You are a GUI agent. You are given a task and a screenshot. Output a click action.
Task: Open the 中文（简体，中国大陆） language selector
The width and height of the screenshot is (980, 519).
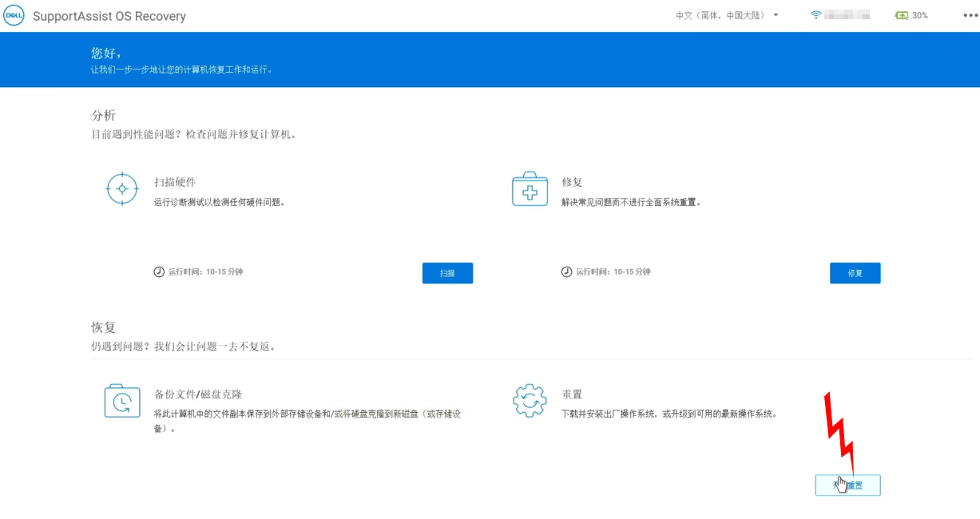tap(720, 15)
